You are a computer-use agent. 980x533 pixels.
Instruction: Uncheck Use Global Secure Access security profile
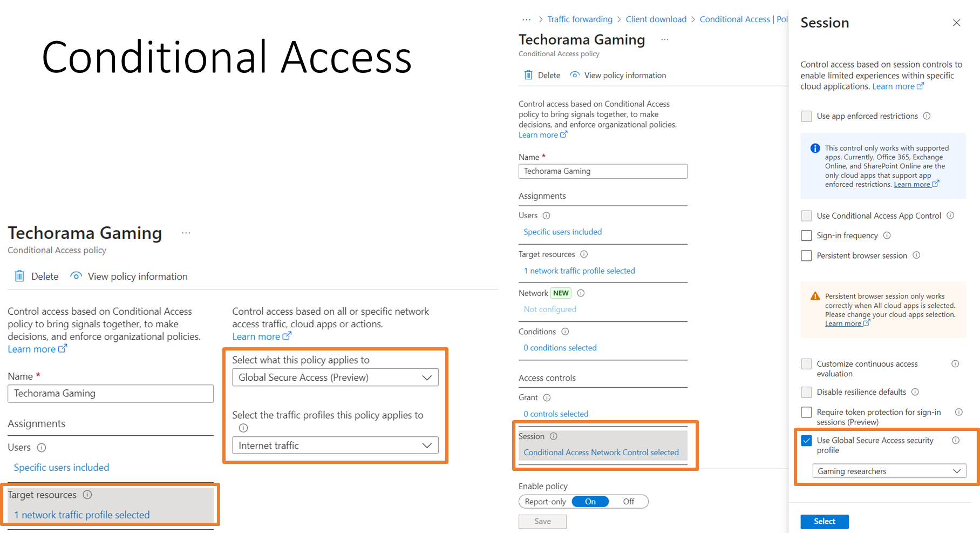pos(806,441)
